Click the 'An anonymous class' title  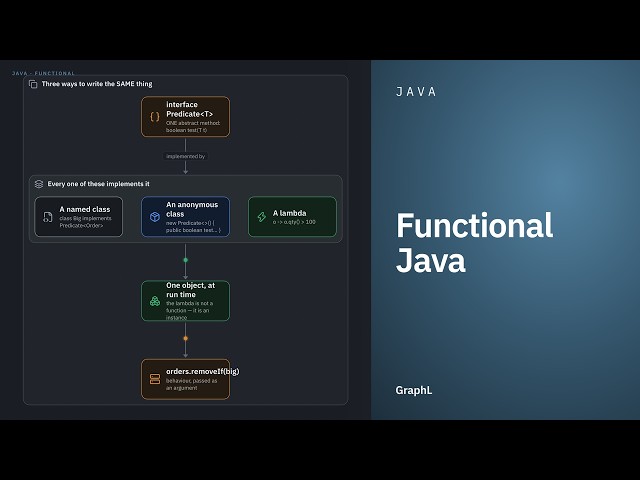tap(192, 209)
